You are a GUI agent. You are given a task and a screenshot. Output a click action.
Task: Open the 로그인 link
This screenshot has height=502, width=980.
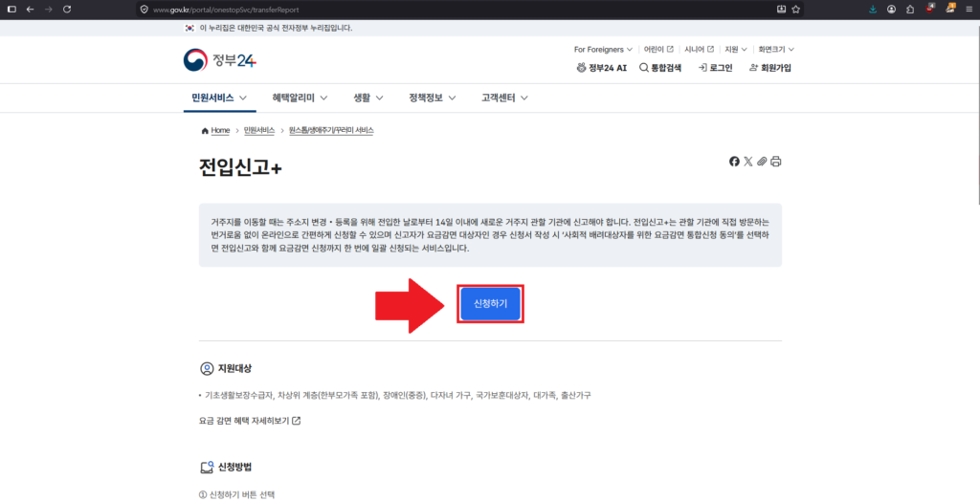(x=721, y=68)
